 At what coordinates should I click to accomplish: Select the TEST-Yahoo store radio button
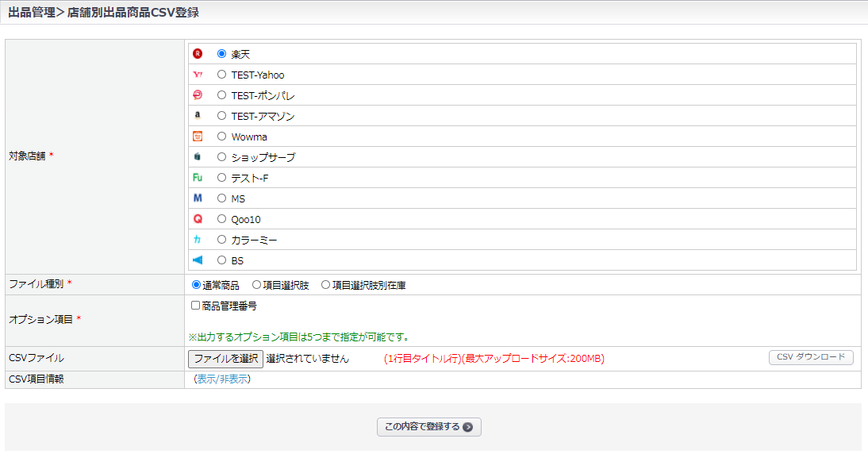coord(222,75)
